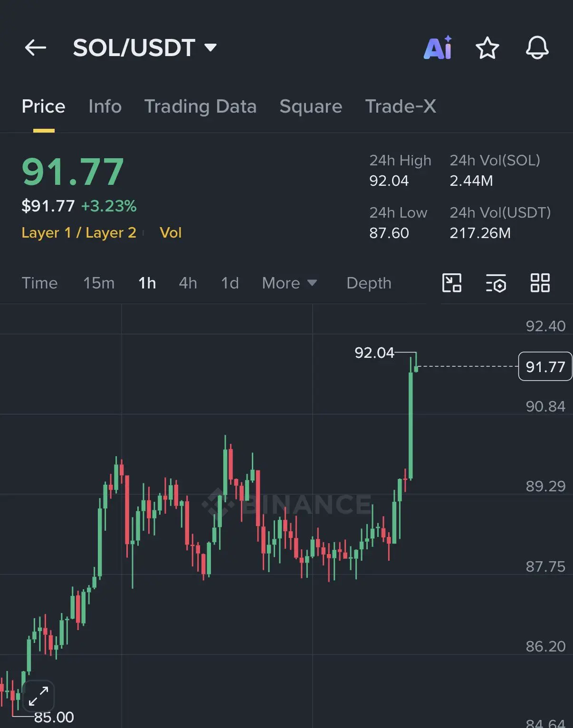Switch to the Info tab
The width and height of the screenshot is (573, 728).
[105, 106]
